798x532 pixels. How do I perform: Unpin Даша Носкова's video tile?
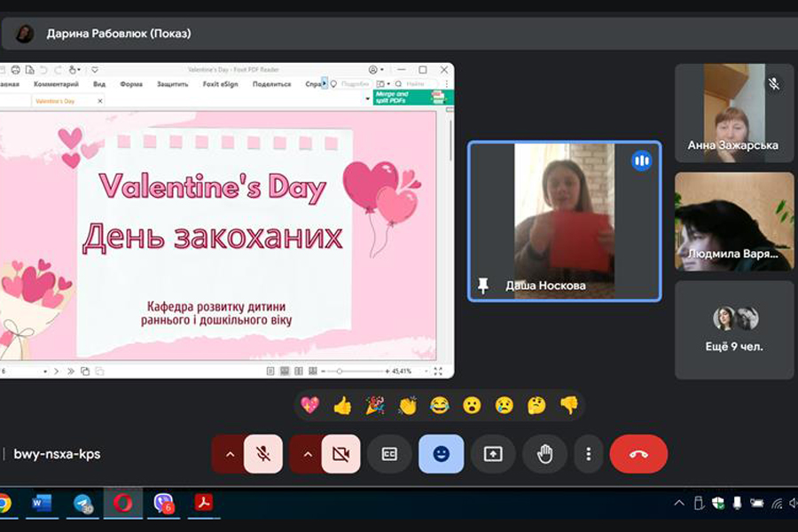click(483, 286)
